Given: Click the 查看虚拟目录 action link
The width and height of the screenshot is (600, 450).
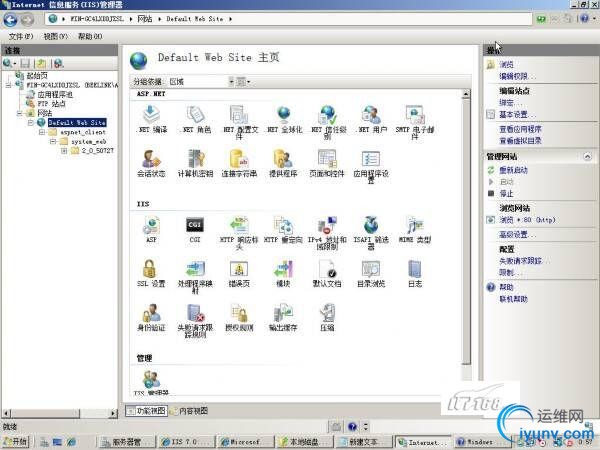Looking at the screenshot, I should pyautogui.click(x=520, y=141).
